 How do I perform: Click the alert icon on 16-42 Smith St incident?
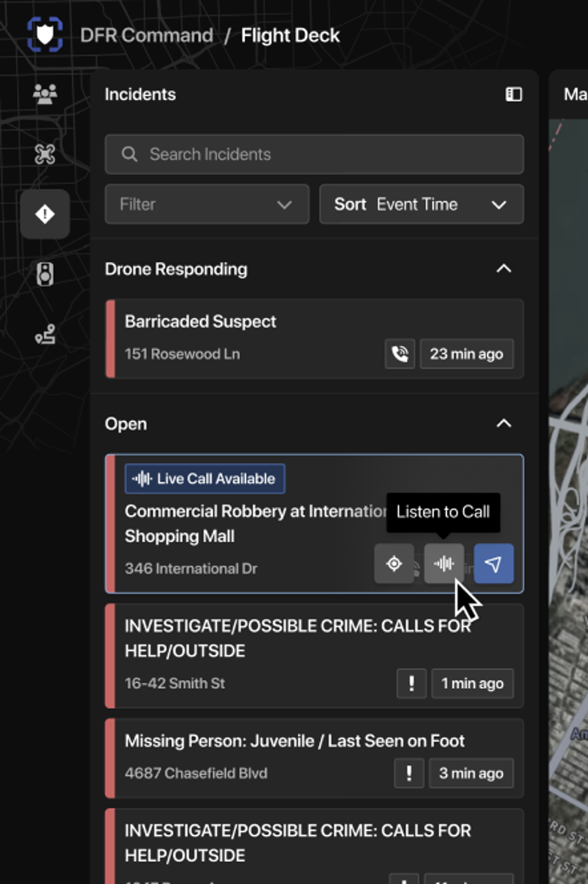pyautogui.click(x=412, y=683)
